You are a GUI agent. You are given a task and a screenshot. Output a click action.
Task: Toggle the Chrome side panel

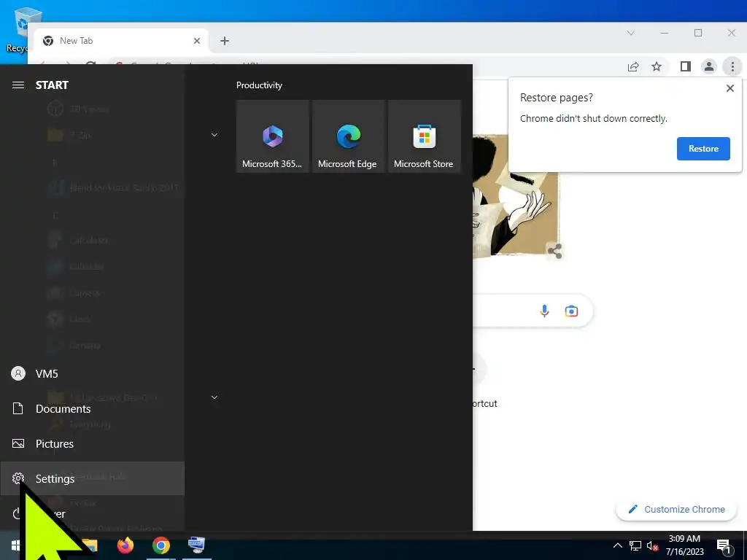pyautogui.click(x=686, y=66)
